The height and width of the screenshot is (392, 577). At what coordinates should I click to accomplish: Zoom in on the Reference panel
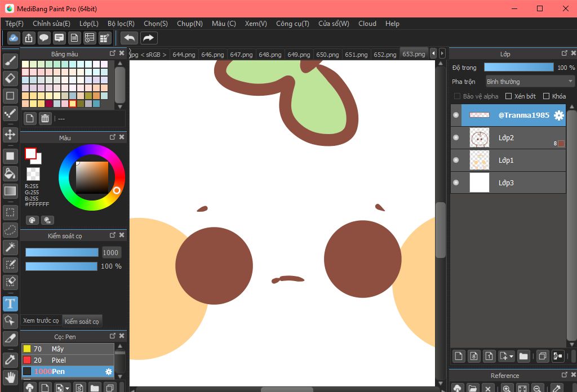(507, 388)
